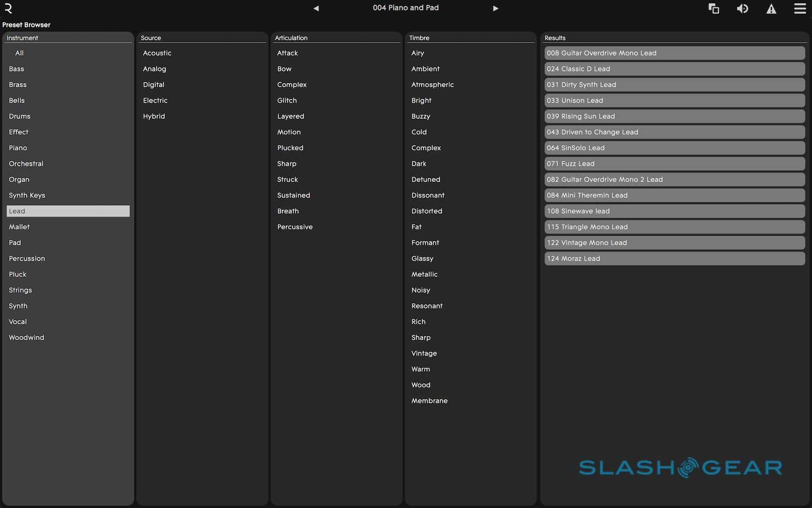Load the 031 Dirty Synth Lead preset

click(x=674, y=85)
